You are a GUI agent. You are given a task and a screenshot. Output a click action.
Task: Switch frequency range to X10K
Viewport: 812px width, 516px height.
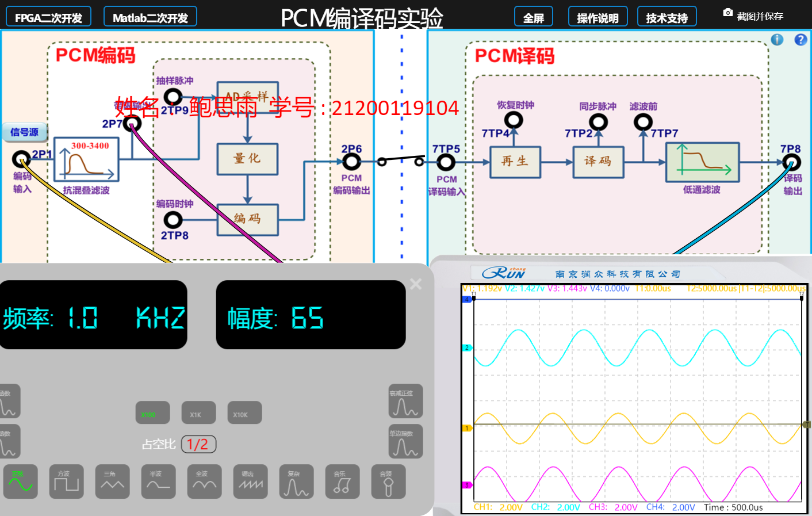244,413
